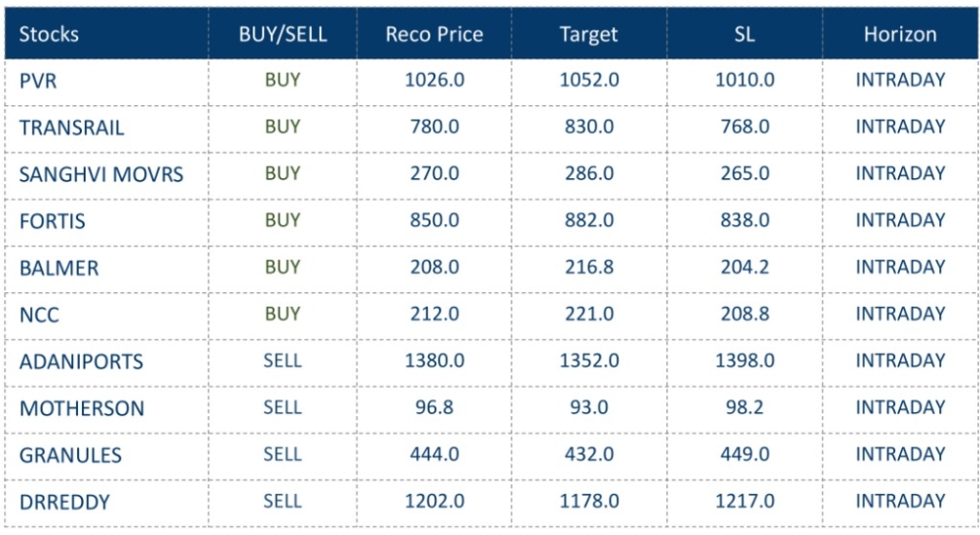
Task: Click DRREDDY's stop loss value 1217.0
Action: pyautogui.click(x=744, y=501)
